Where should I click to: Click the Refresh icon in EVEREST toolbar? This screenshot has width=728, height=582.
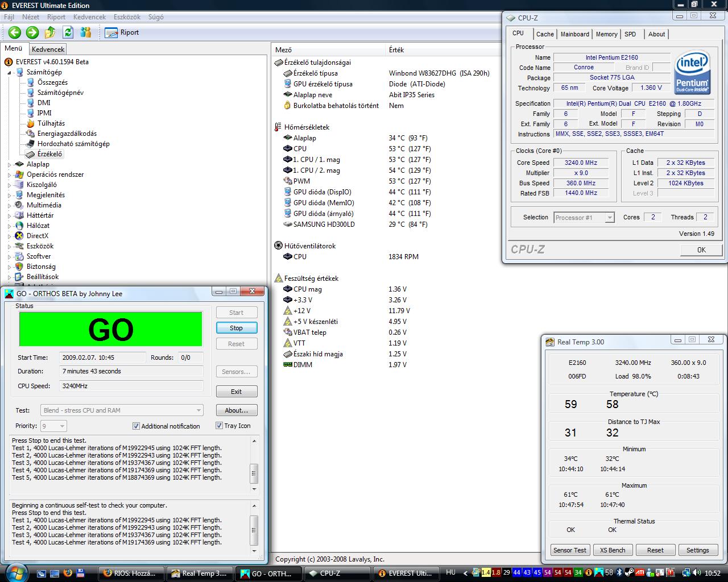pyautogui.click(x=68, y=32)
